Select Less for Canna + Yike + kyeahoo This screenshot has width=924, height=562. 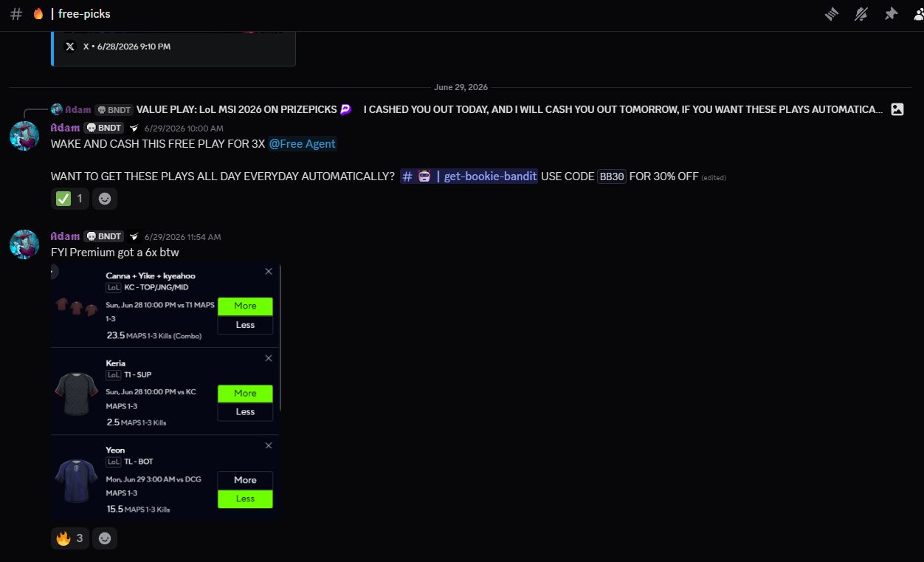[245, 325]
